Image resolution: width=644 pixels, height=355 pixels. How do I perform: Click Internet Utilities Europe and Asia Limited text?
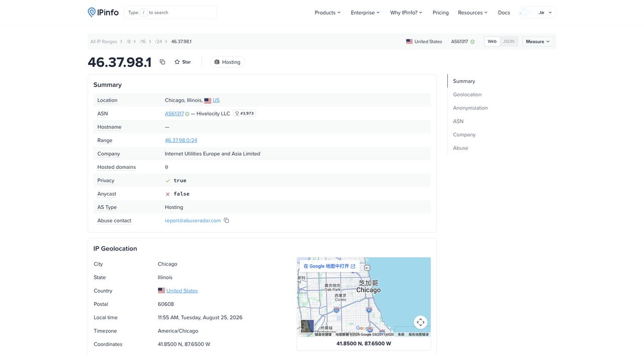(x=212, y=154)
